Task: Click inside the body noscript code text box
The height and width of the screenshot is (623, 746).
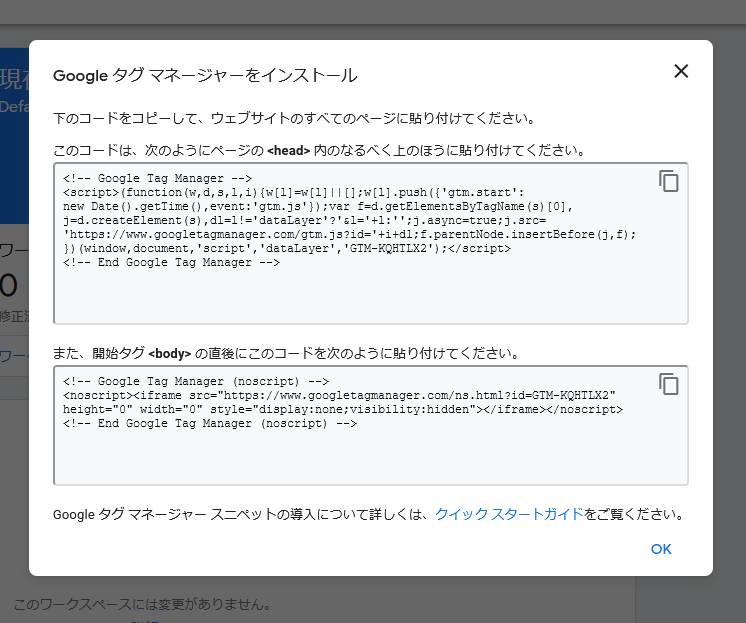Action: pyautogui.click(x=371, y=425)
